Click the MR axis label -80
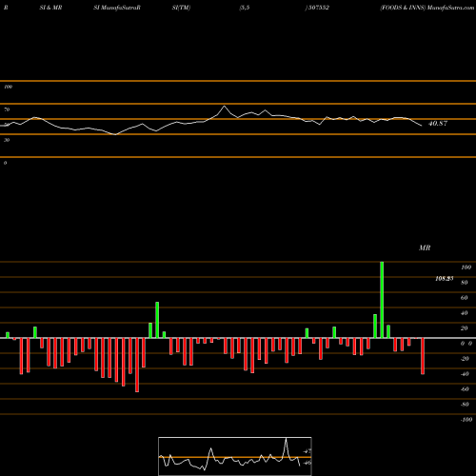Image resolution: width=476 pixels, height=476 pixels. (465, 405)
